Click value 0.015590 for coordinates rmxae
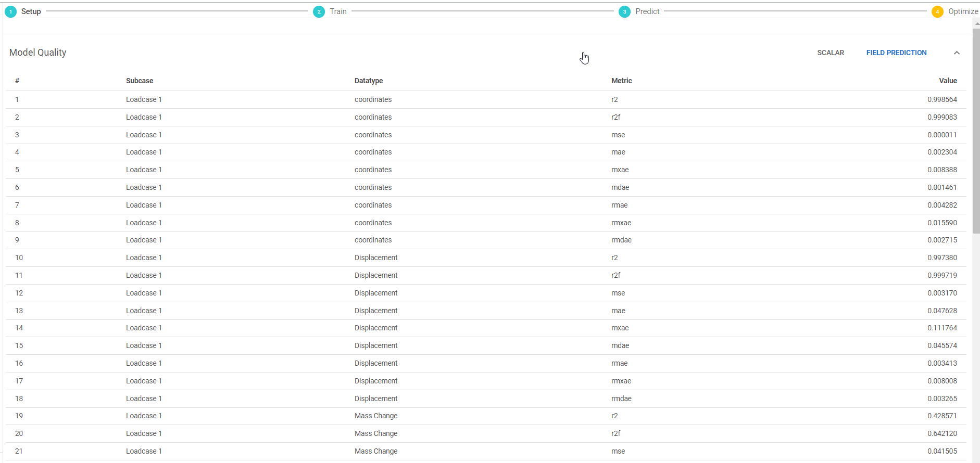980x463 pixels. pyautogui.click(x=942, y=223)
